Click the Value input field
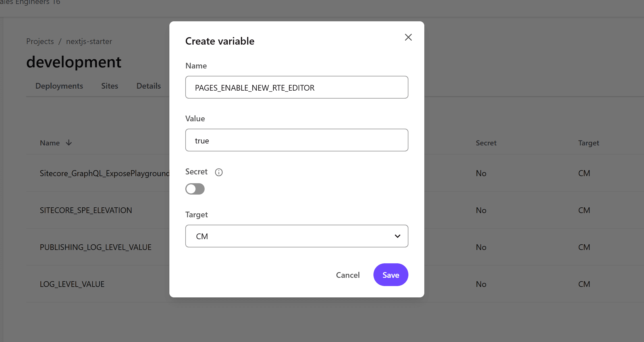The image size is (644, 342). [296, 140]
